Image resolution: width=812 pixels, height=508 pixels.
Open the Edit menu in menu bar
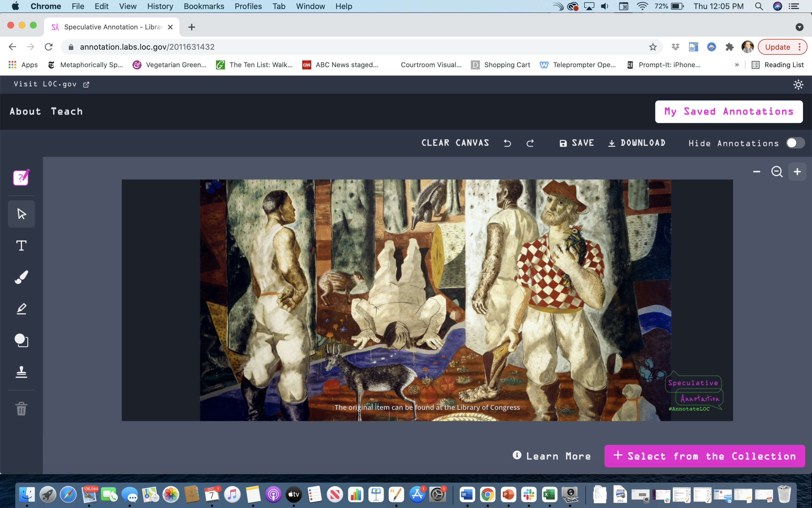click(101, 7)
